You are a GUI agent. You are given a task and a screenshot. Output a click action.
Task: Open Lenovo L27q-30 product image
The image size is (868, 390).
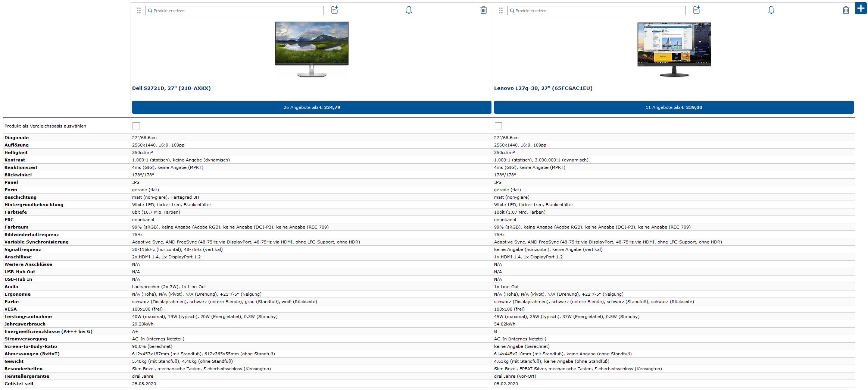(674, 49)
